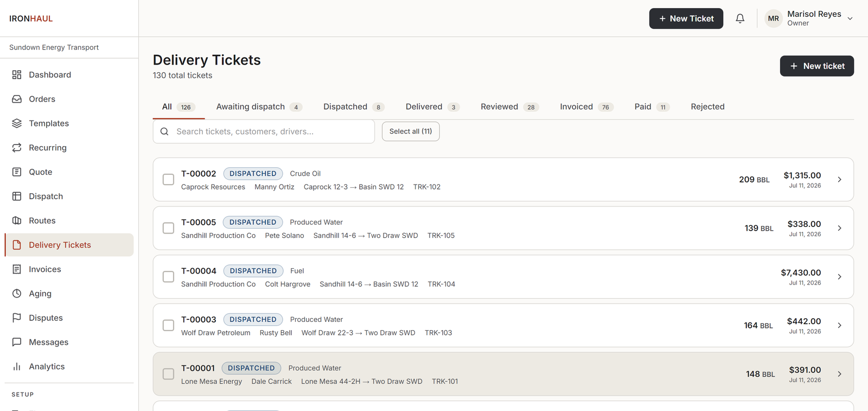Select checkbox for ticket T-00002

(169, 180)
